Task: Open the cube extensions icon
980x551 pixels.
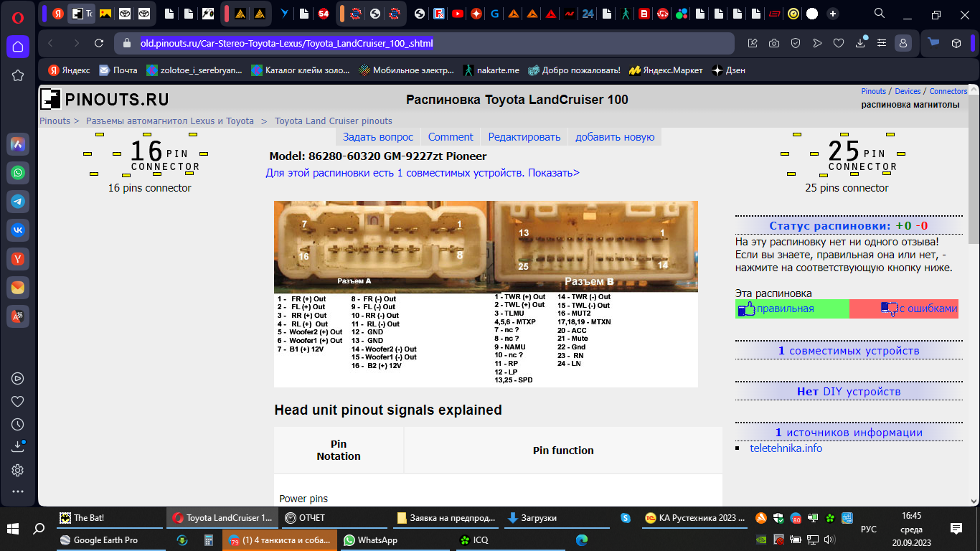Action: (956, 43)
